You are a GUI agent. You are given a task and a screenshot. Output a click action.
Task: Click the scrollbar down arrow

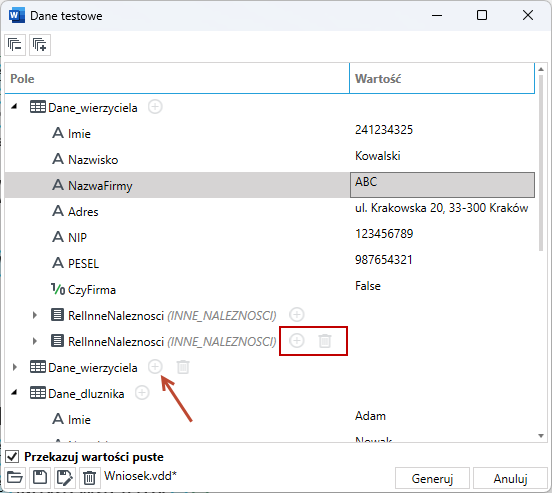[x=541, y=436]
